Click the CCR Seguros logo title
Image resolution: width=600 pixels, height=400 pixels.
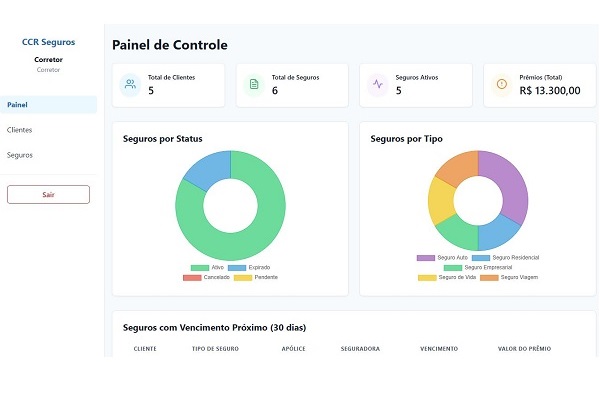[48, 42]
